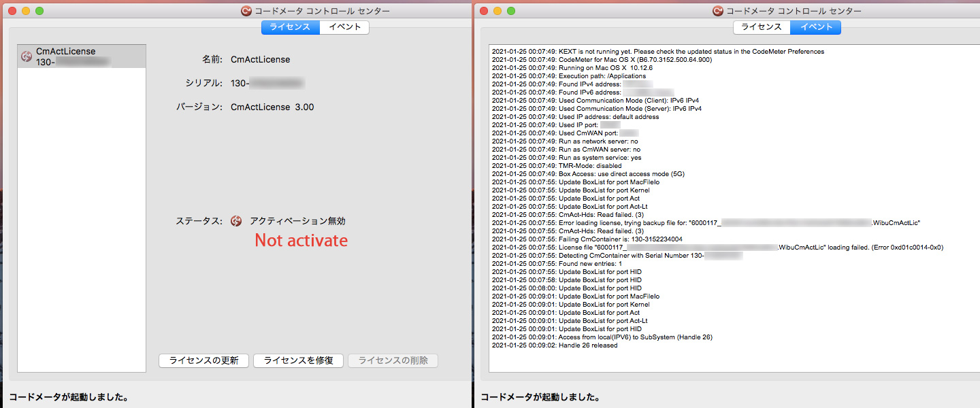Select the ライセンス tab in the left window
Image resolution: width=980 pixels, height=408 pixels.
pyautogui.click(x=291, y=27)
